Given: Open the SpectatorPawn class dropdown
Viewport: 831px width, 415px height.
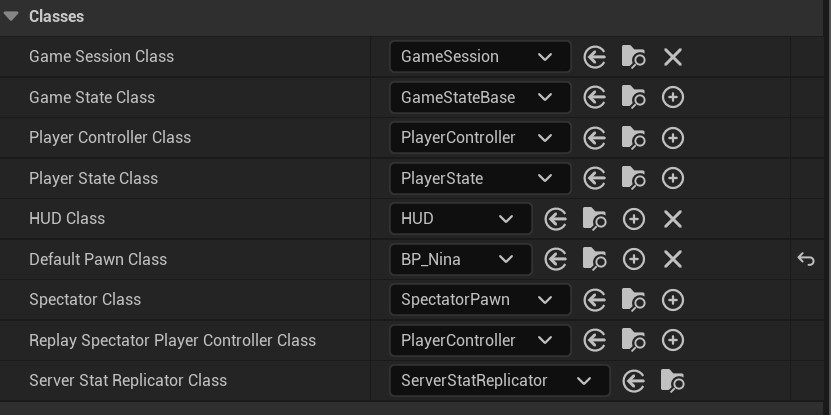Looking at the screenshot, I should [x=480, y=300].
